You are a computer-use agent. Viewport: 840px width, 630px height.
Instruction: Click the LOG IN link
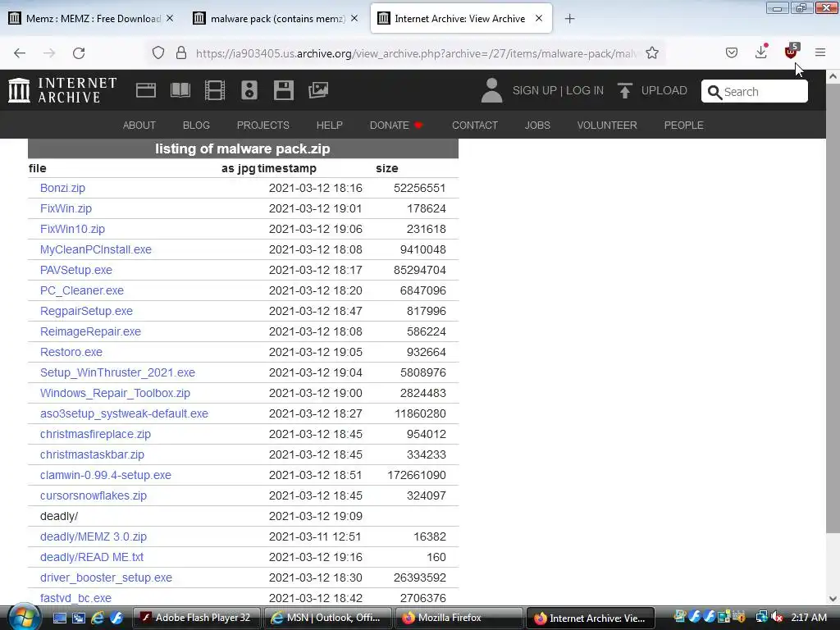pos(584,90)
